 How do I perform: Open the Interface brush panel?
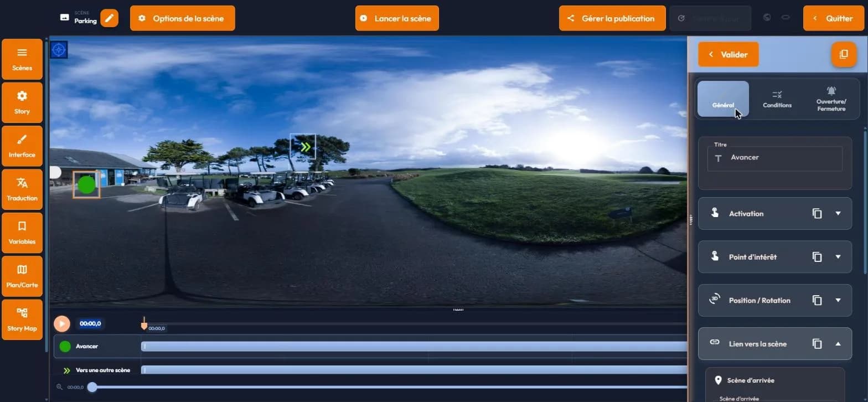click(x=22, y=146)
